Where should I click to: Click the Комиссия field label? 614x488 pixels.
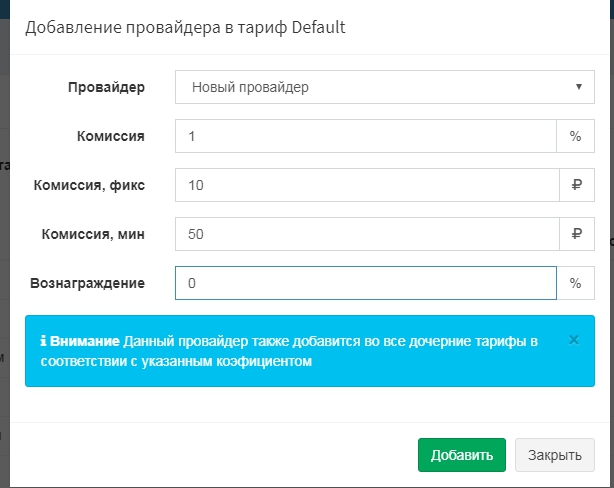tap(110, 136)
